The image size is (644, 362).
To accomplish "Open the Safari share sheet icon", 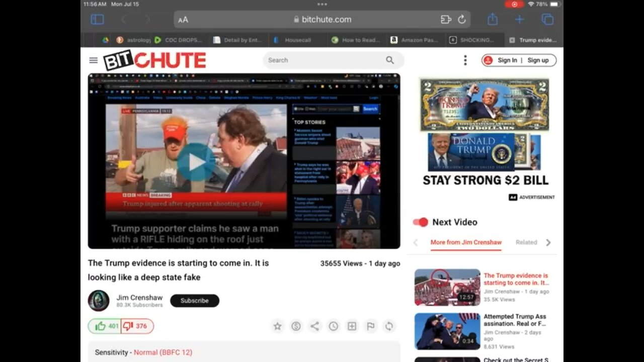I will (x=493, y=19).
